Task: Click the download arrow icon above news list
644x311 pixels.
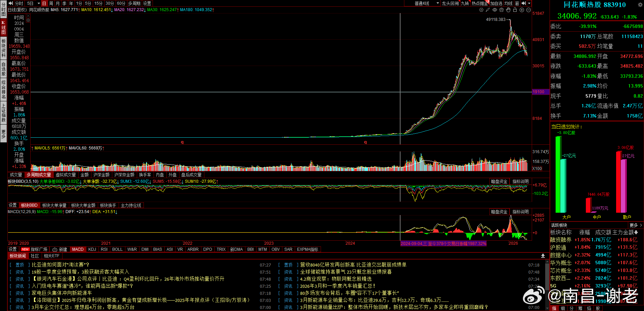Action: (x=543, y=256)
